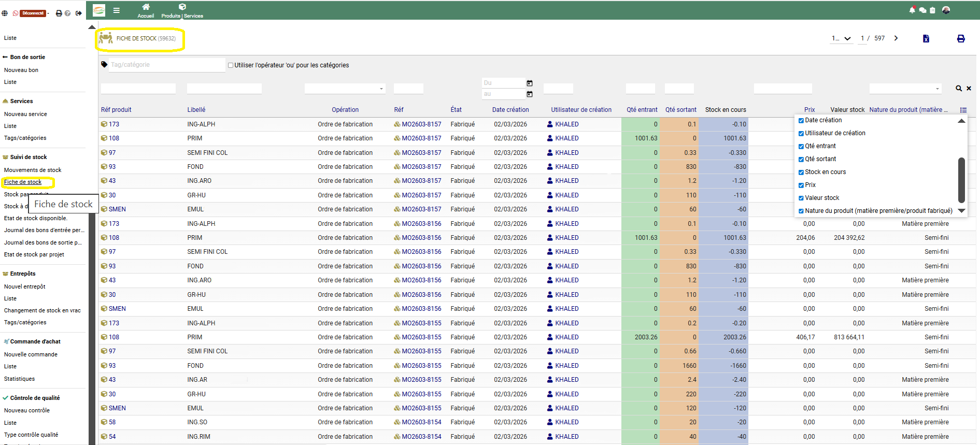
Task: Toggle the column selector list icon
Action: click(x=963, y=110)
